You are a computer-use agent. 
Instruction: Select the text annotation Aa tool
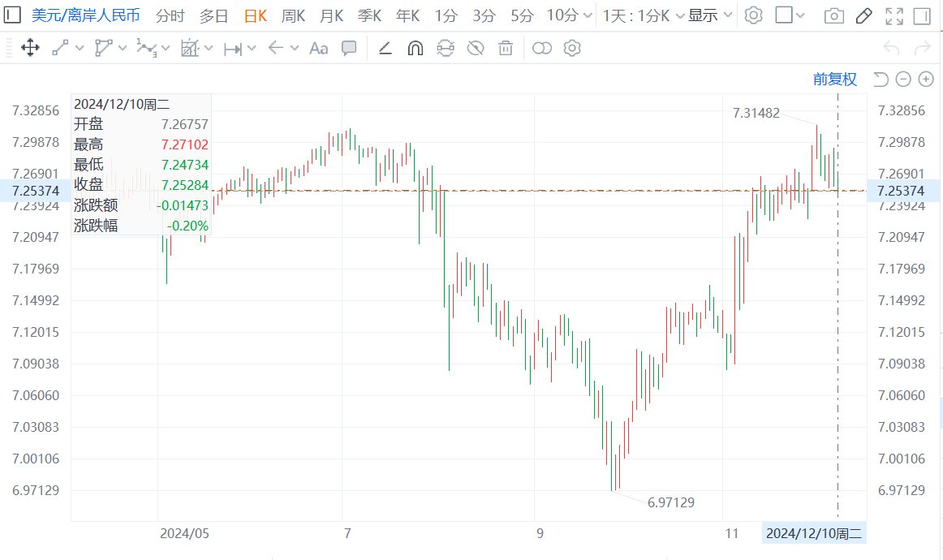click(x=318, y=48)
